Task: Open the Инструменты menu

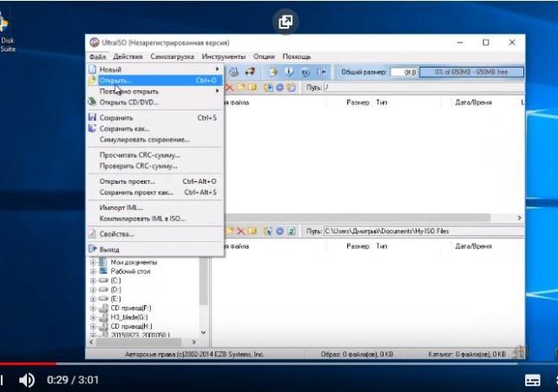Action: pos(224,56)
